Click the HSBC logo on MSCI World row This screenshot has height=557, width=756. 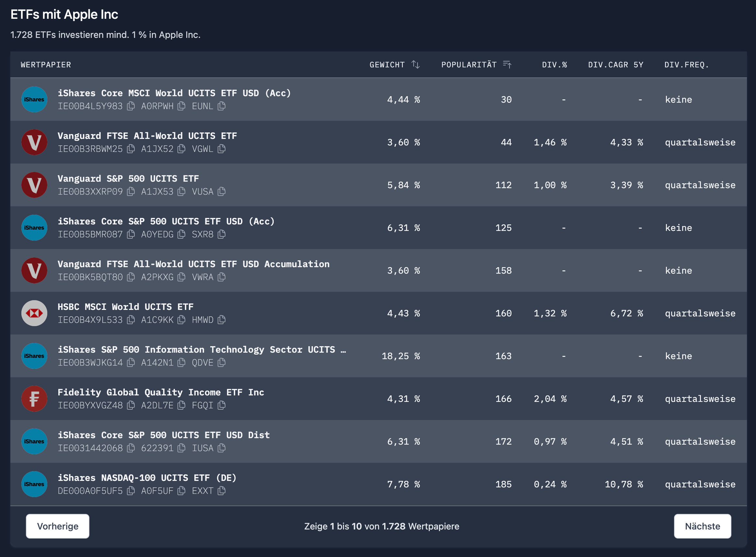(x=34, y=313)
